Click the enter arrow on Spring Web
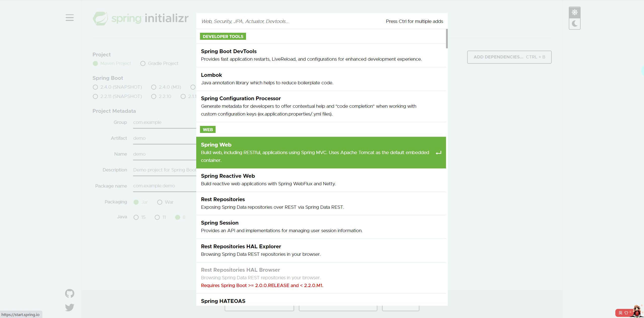This screenshot has width=644, height=318. (438, 153)
